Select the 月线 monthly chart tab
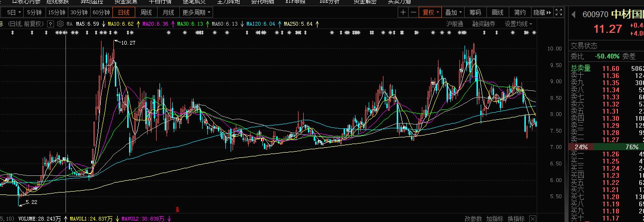This screenshot has height=222, width=644. click(x=168, y=12)
